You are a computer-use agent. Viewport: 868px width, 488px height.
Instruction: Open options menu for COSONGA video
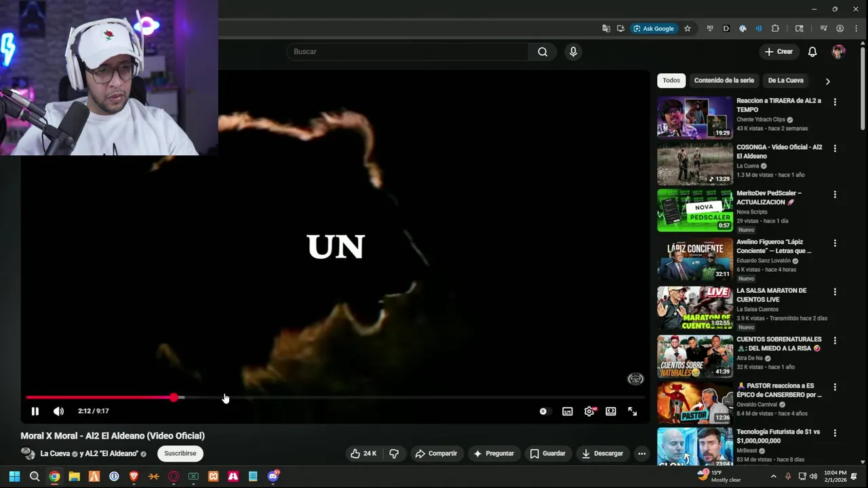point(835,148)
